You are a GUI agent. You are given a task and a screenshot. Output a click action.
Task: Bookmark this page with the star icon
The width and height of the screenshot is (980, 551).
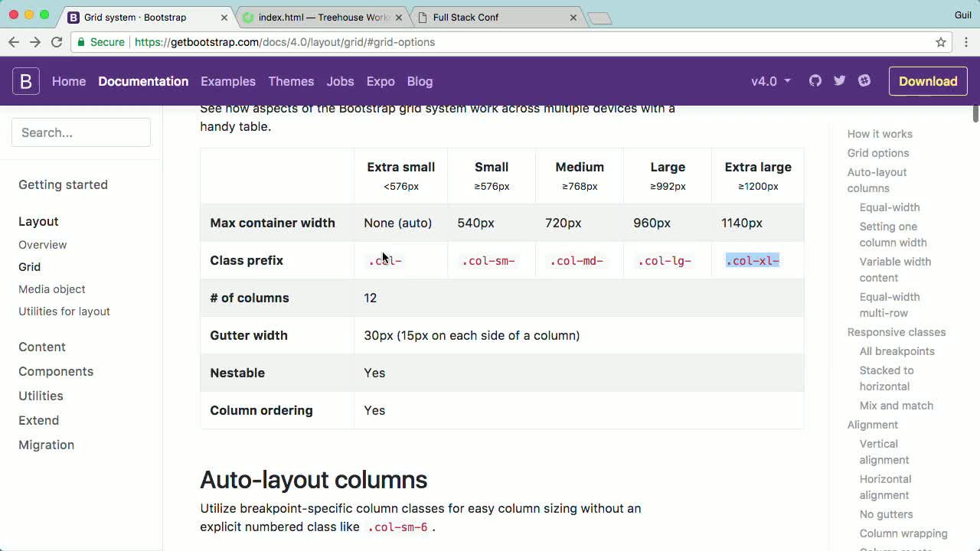point(941,42)
